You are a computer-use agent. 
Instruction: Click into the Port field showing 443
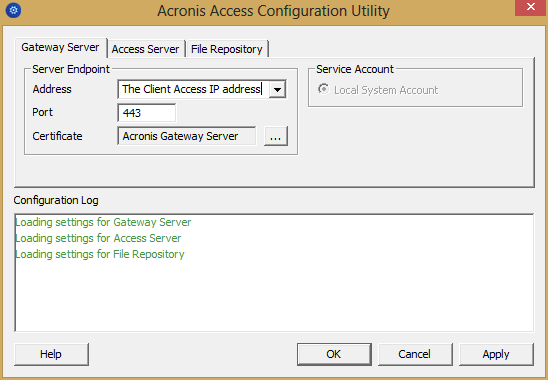click(x=147, y=113)
